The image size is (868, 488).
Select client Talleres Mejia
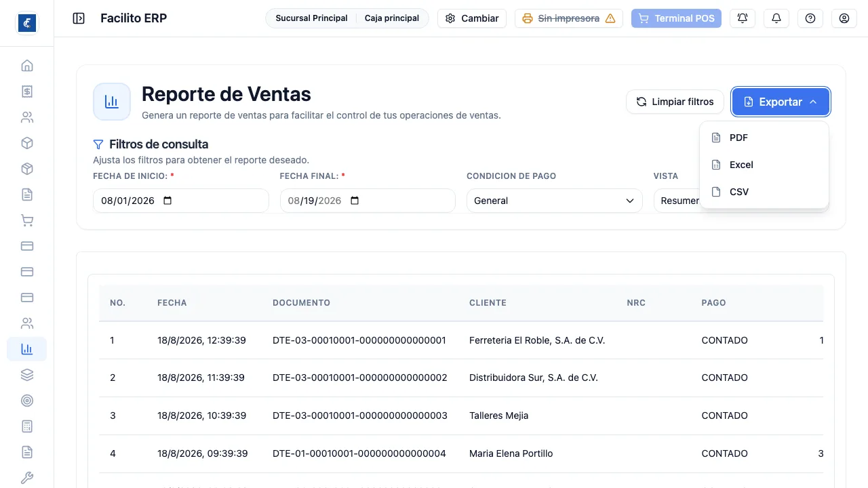pos(498,415)
